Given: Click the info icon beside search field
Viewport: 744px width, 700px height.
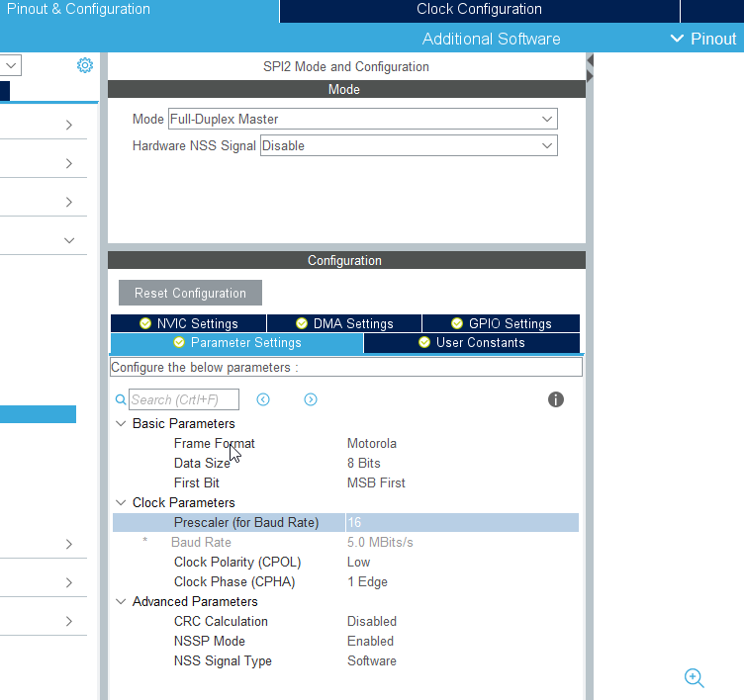Looking at the screenshot, I should [x=556, y=399].
